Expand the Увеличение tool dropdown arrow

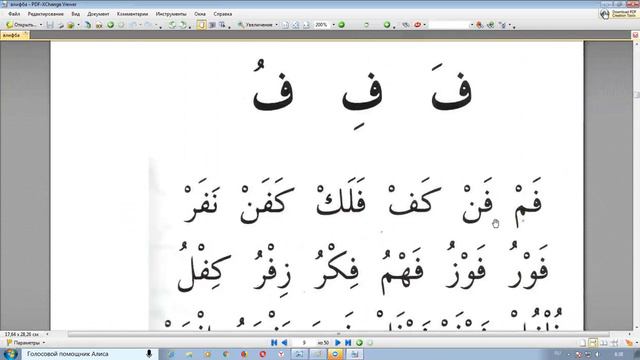coord(276,25)
